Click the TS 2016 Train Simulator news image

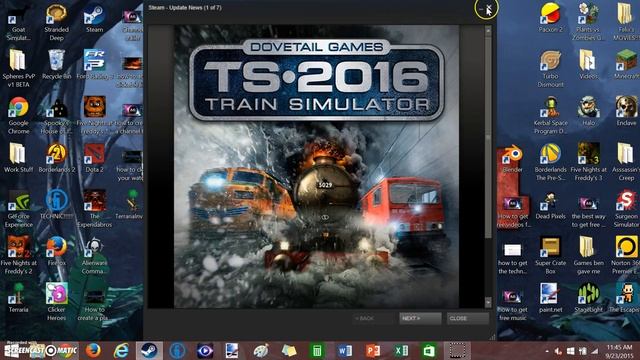317,167
